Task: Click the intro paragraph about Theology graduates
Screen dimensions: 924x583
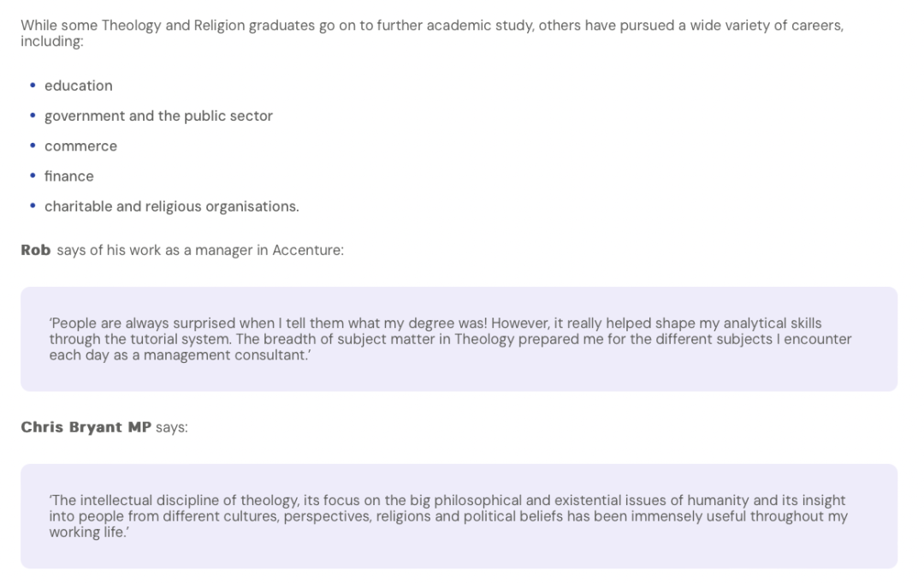Action: [x=433, y=33]
